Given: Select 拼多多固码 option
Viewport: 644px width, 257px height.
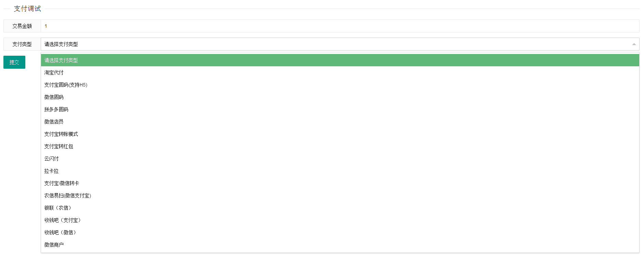Looking at the screenshot, I should 56,109.
